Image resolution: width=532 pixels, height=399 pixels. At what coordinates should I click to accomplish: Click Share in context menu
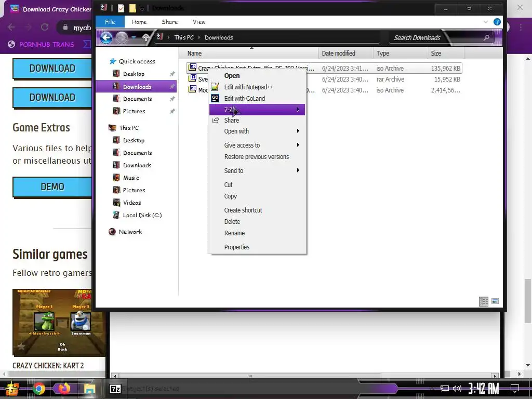(x=231, y=121)
